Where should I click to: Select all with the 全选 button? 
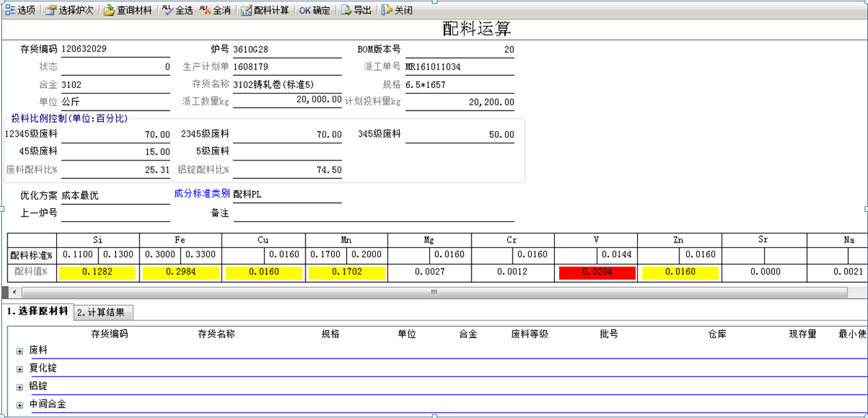pos(178,10)
